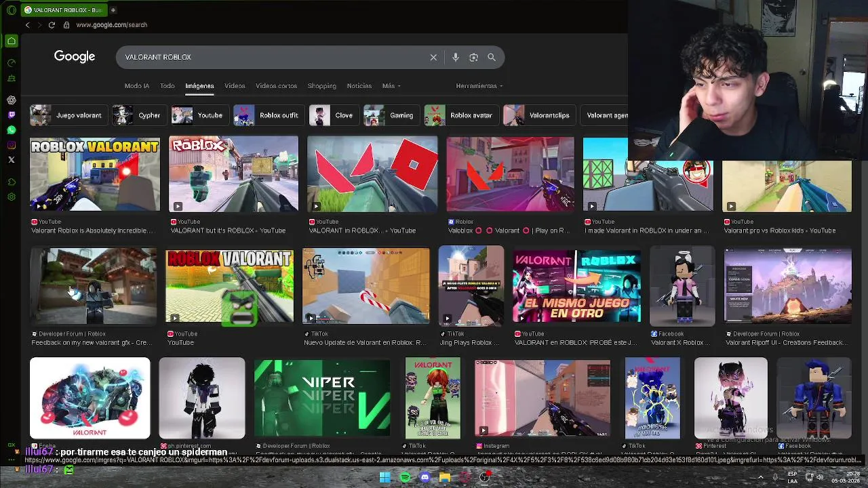868x488 pixels.
Task: Clear the search box with the X icon
Action: tap(433, 58)
